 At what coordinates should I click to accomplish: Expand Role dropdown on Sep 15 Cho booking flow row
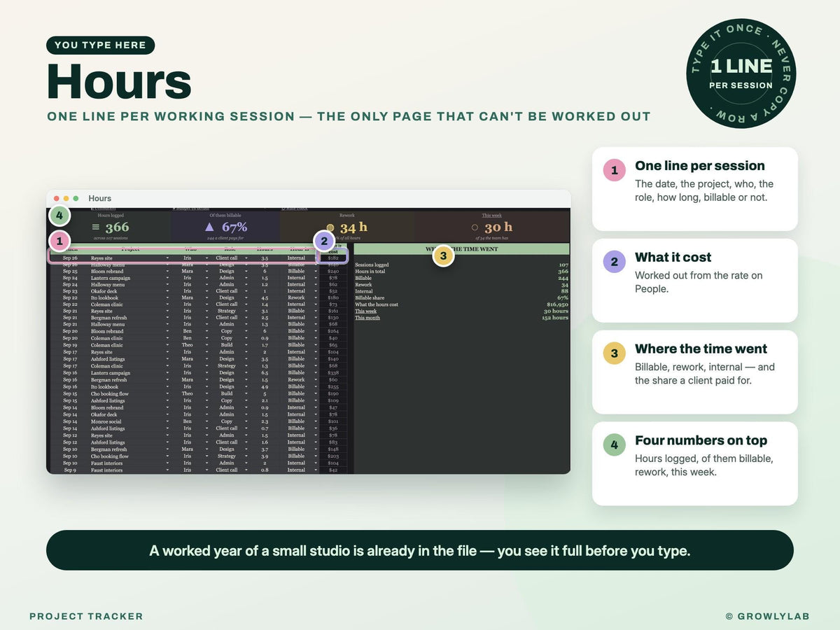click(x=246, y=393)
